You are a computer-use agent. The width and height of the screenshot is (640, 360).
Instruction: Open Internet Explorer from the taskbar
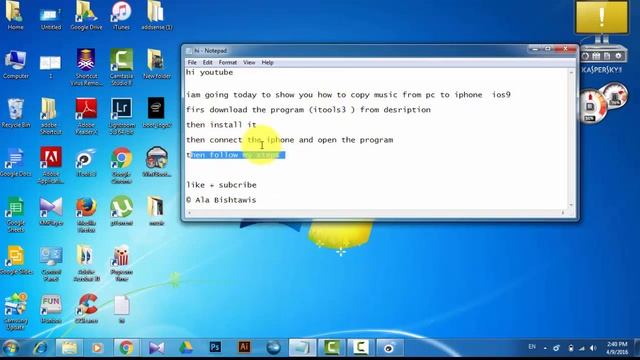40,348
